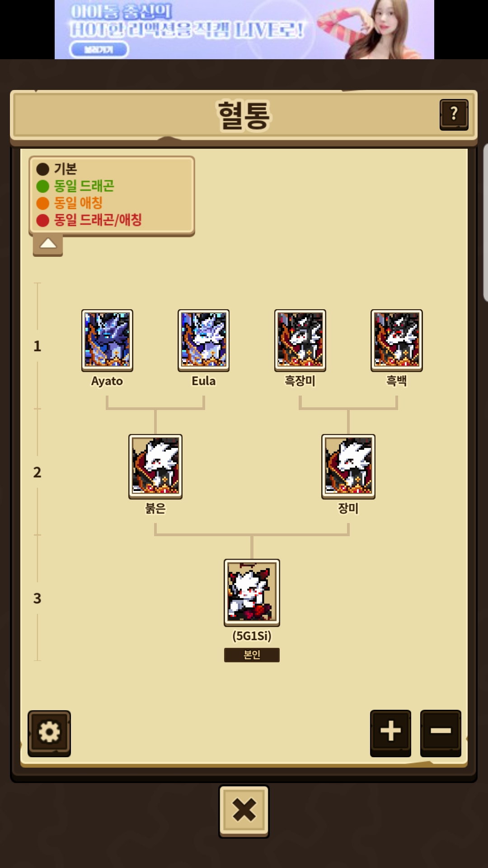Click the red 동일 드래곤/애칭 legend entry

pyautogui.click(x=89, y=220)
